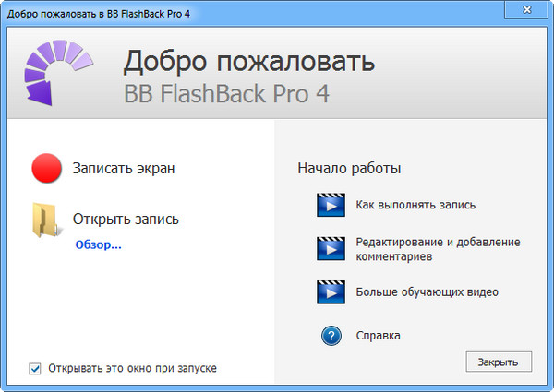Open the Редактирование и добавление комментариев tutorial text
554x392 pixels.
tap(438, 248)
